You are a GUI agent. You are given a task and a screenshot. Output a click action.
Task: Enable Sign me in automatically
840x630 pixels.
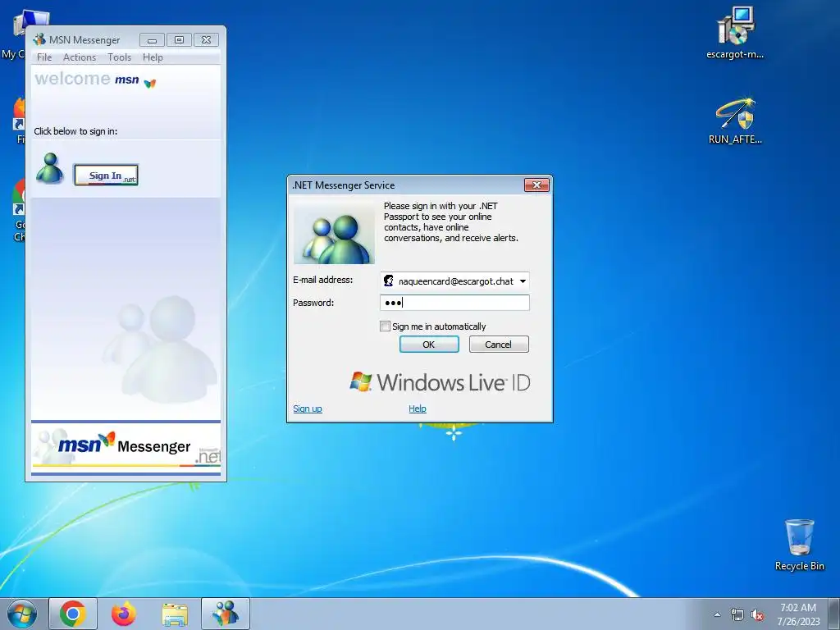coord(385,326)
